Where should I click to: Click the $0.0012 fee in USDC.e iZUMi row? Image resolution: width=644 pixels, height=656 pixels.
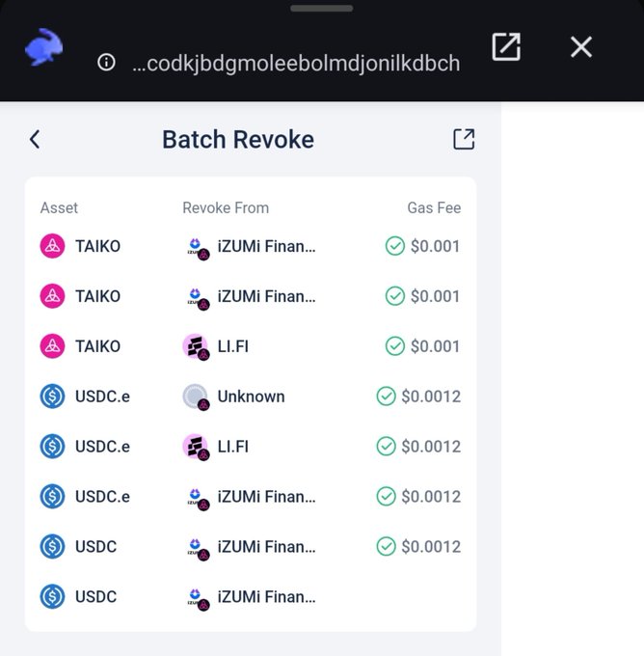tap(431, 497)
